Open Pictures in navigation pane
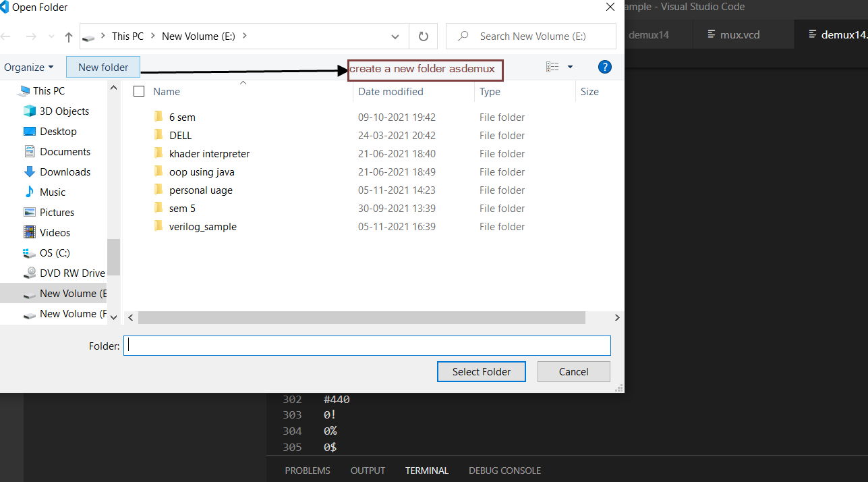This screenshot has width=868, height=482. [57, 212]
